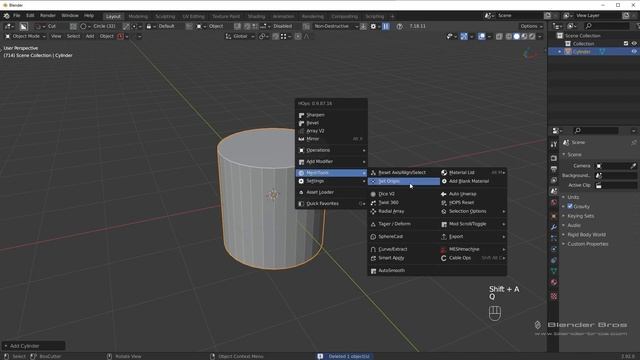Open the Object properties tab icon
Viewport: 640px width, 360px height.
pos(553,216)
